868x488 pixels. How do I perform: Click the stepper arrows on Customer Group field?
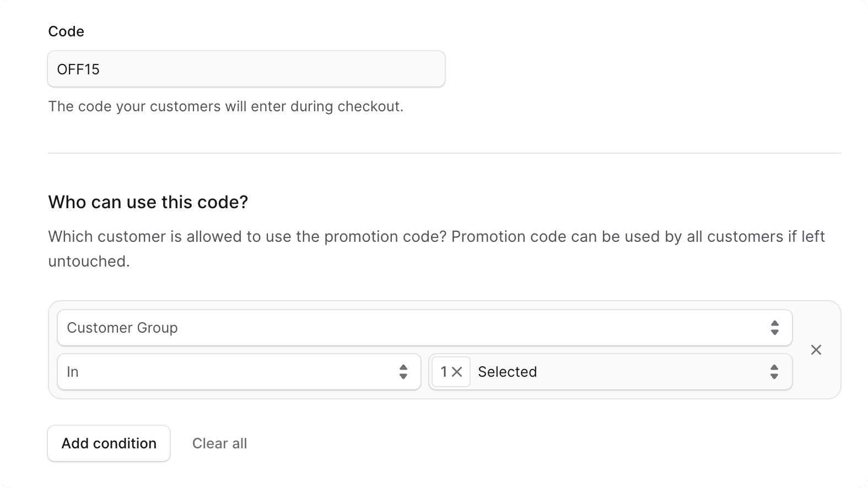774,327
